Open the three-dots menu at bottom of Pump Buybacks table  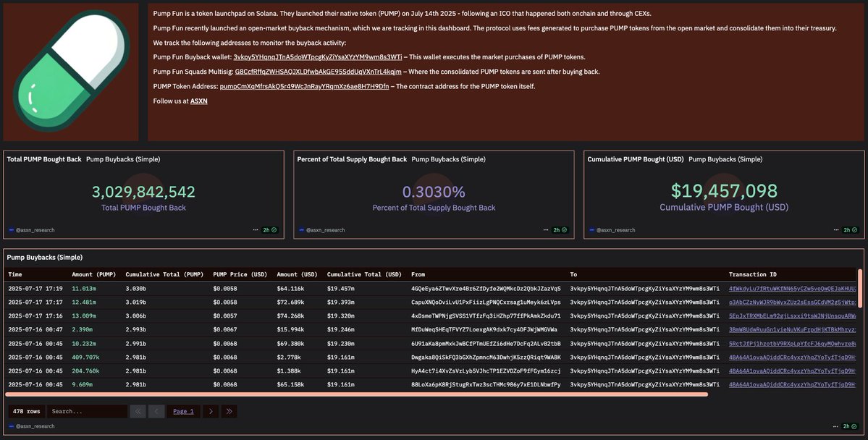coord(835,426)
